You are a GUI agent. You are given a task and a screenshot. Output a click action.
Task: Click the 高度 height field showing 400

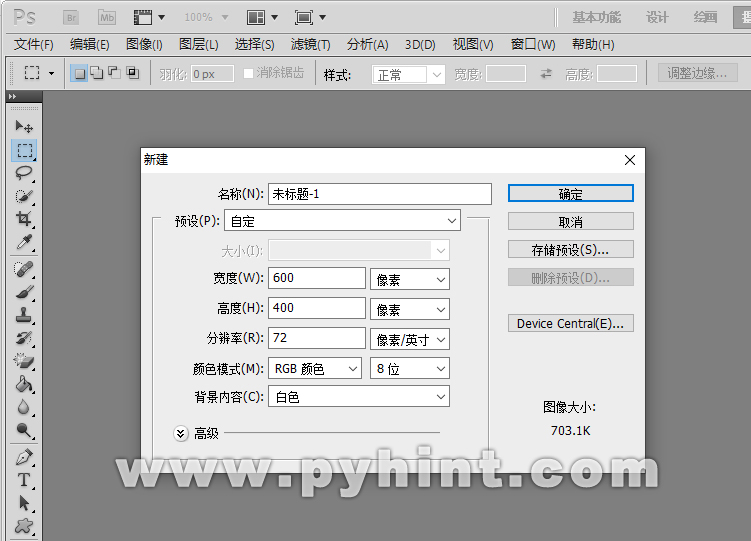(317, 308)
